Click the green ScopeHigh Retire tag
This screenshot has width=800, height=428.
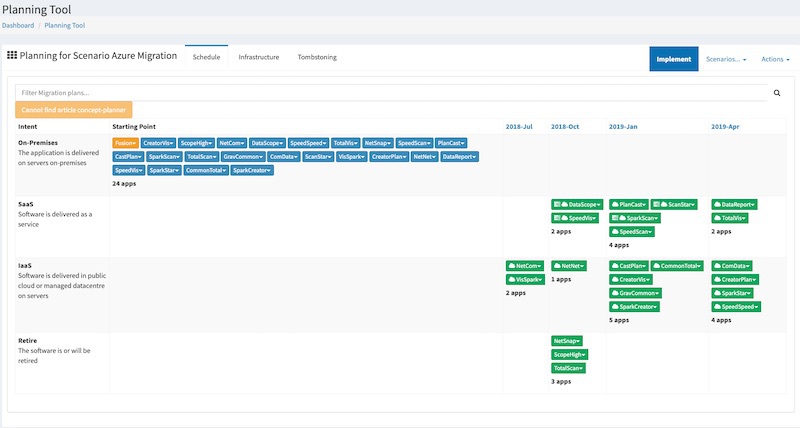point(569,355)
